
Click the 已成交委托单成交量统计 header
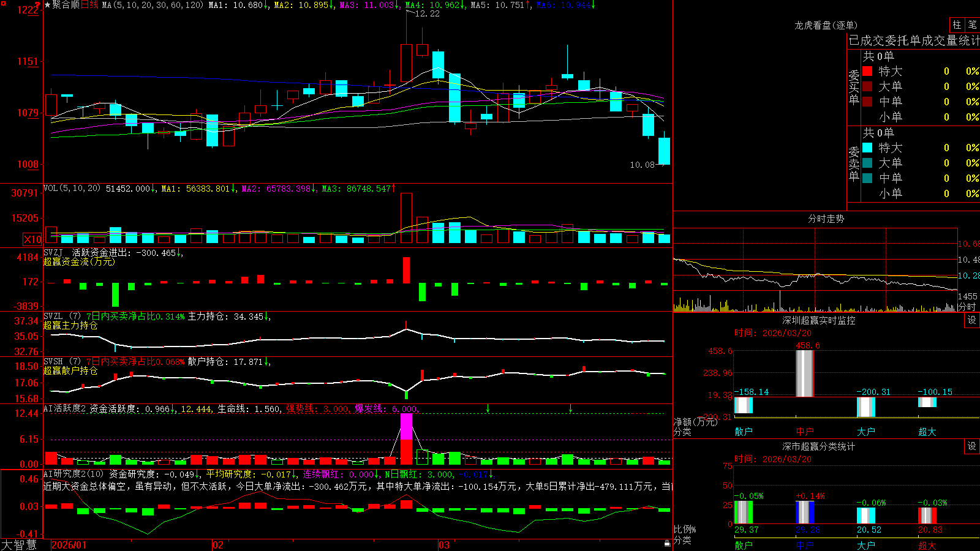914,40
